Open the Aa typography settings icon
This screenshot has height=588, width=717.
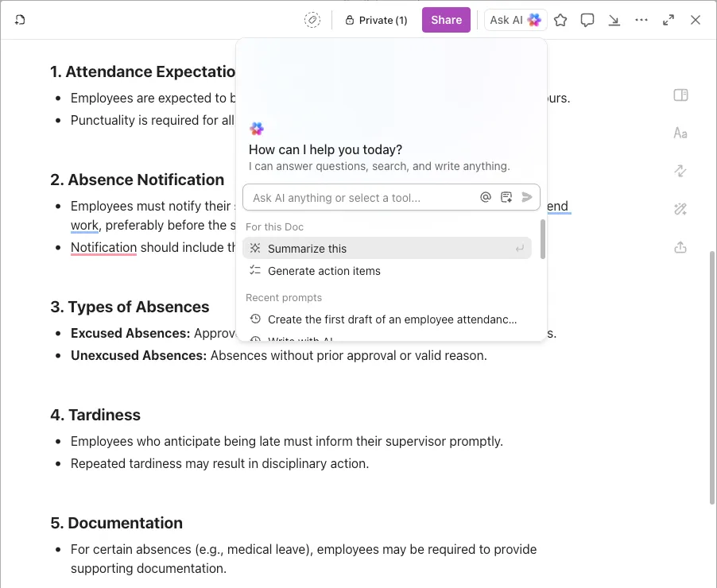680,133
